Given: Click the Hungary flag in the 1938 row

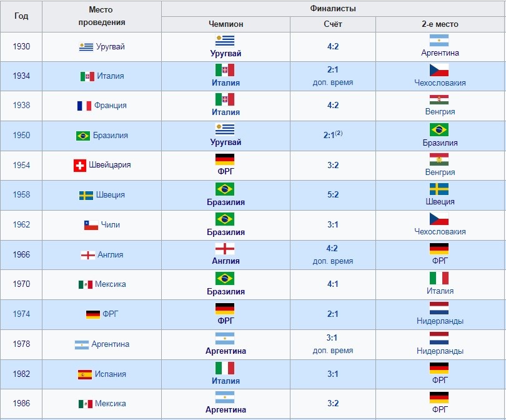Looking at the screenshot, I should coord(439,100).
